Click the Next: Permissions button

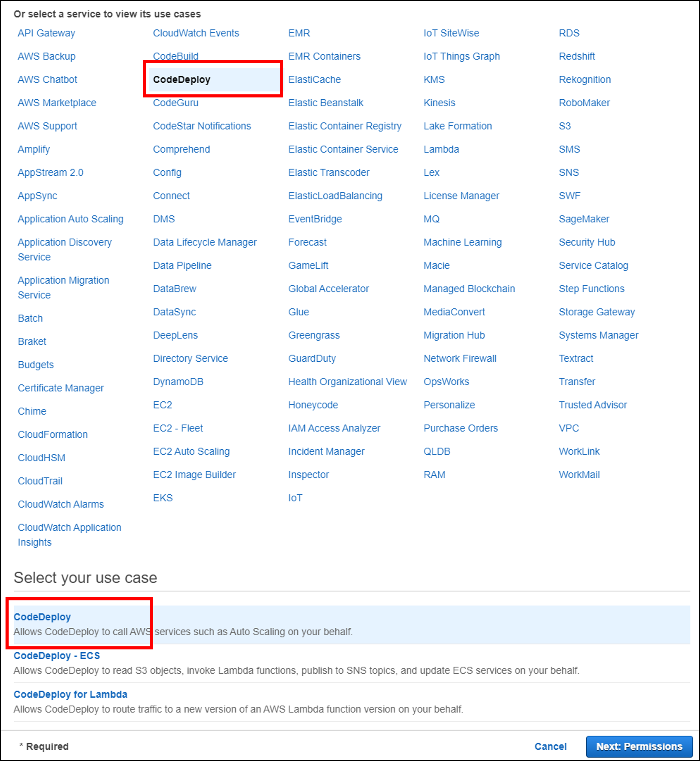pyautogui.click(x=639, y=746)
